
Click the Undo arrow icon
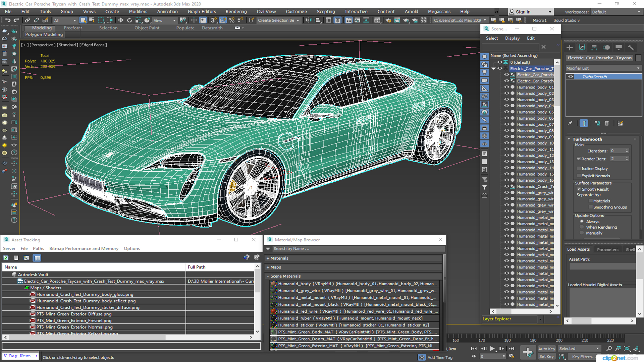[x=7, y=20]
